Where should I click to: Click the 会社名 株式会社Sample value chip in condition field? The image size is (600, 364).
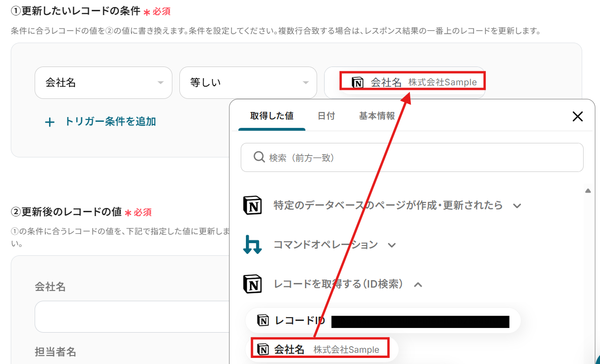[414, 82]
